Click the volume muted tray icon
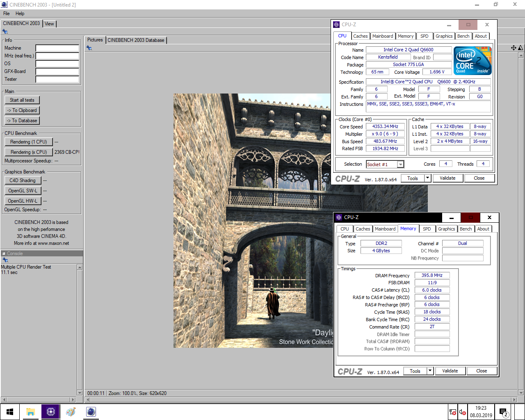 coord(462,412)
